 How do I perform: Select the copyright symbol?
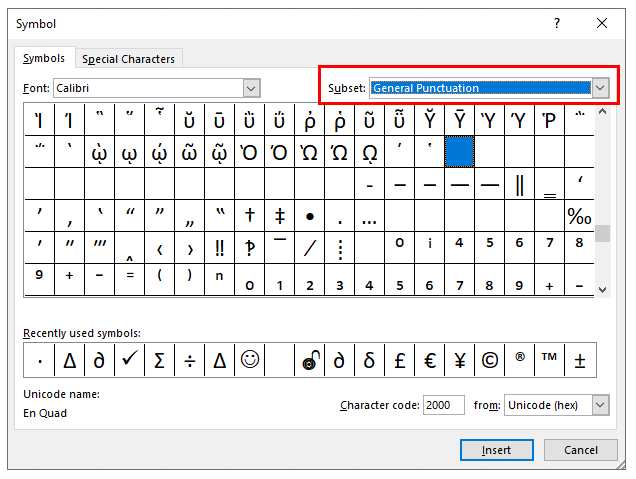(x=489, y=360)
